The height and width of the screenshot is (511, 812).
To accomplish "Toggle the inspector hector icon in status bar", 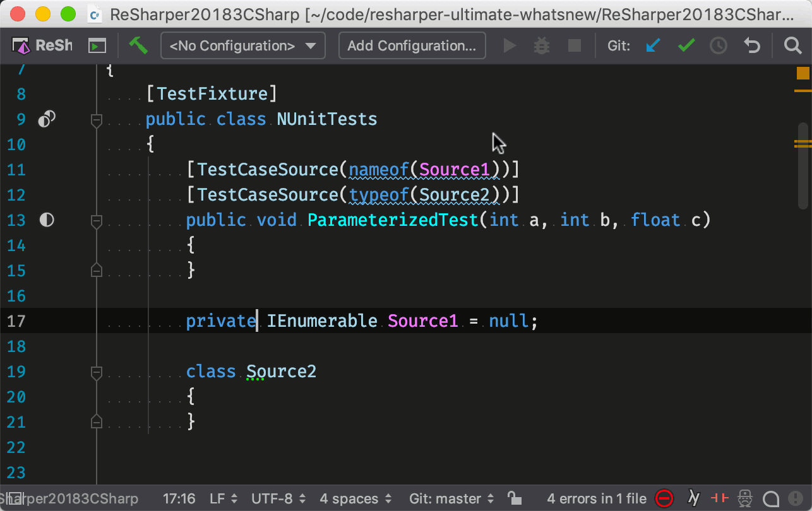I will coord(746,498).
